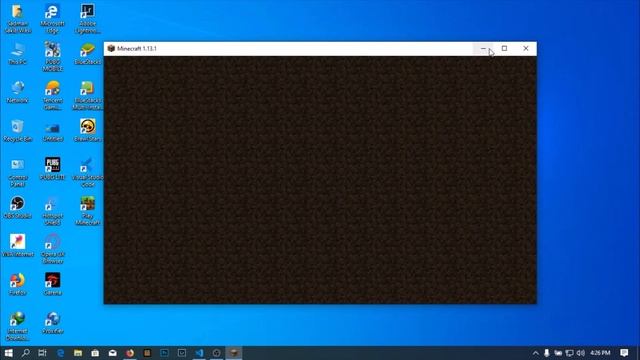Open the Mail app from the taskbar
The image size is (640, 360).
[113, 353]
